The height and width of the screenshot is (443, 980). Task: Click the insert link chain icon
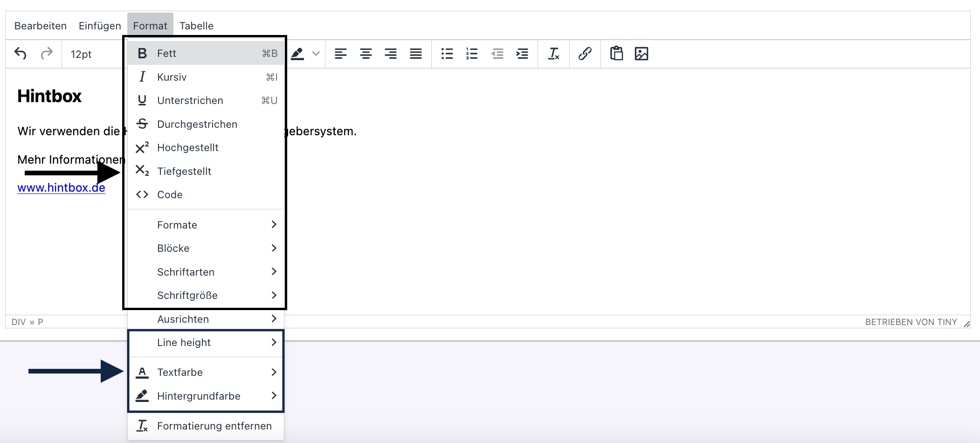pos(585,54)
